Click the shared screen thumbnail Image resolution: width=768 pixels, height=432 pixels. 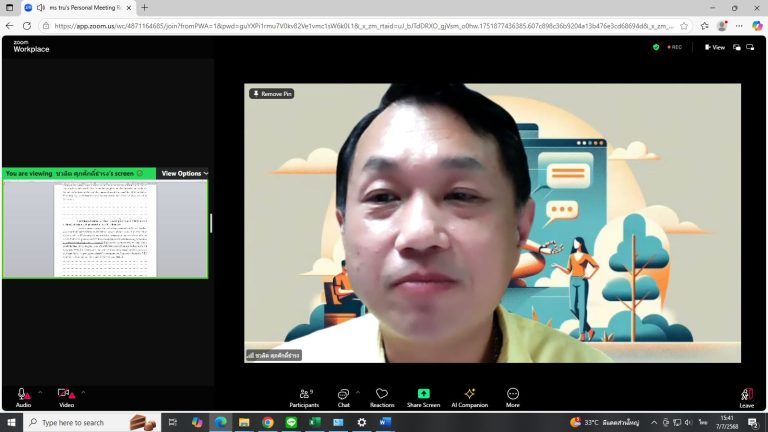(105, 229)
